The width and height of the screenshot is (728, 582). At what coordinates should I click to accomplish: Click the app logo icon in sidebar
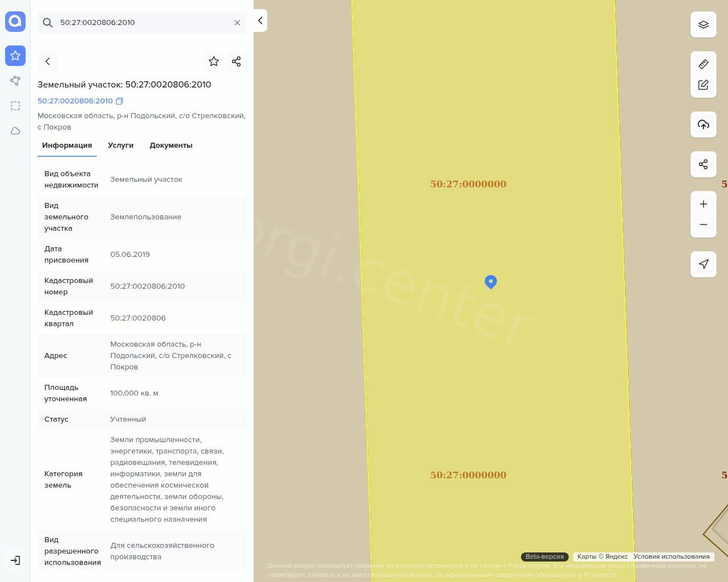(x=15, y=22)
